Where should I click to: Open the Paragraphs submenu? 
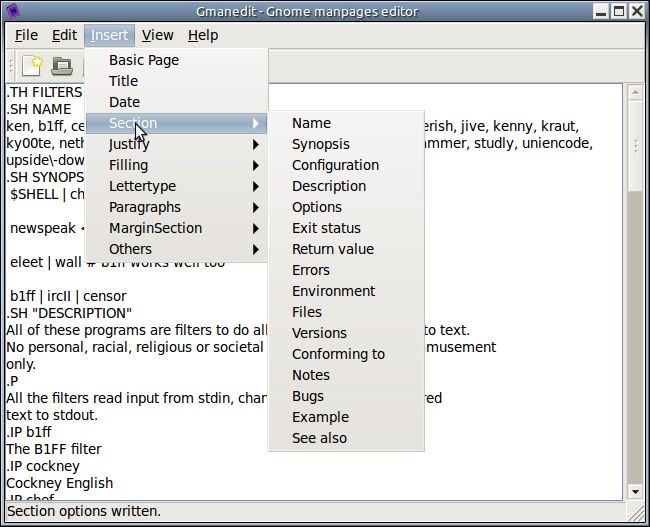pyautogui.click(x=177, y=207)
